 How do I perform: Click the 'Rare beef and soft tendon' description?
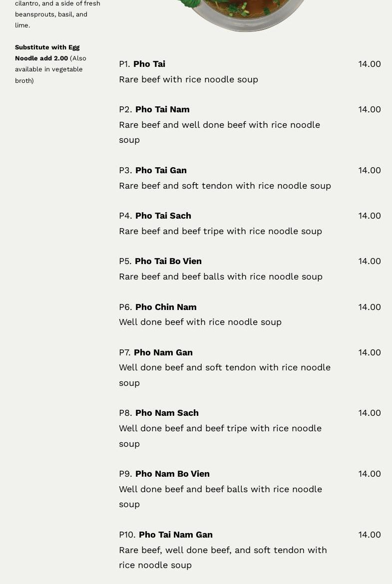[225, 186]
